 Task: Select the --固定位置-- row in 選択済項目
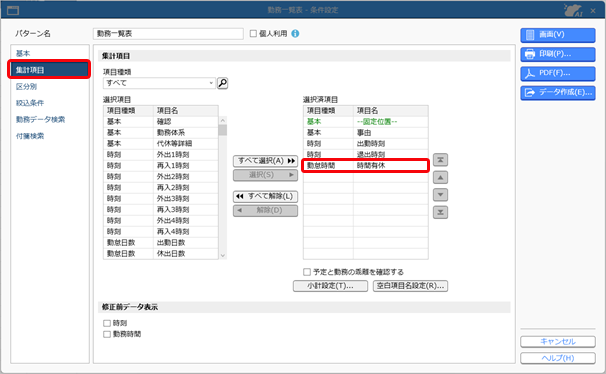click(366, 122)
